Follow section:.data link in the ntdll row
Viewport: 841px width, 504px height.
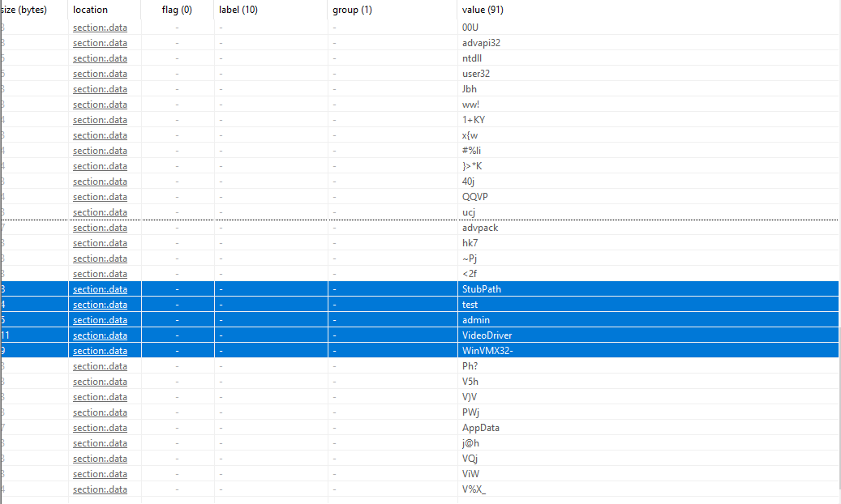tap(100, 58)
